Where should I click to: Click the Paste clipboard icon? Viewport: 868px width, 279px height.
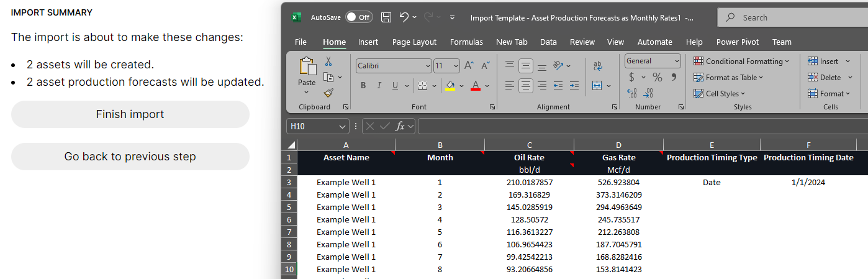(307, 67)
